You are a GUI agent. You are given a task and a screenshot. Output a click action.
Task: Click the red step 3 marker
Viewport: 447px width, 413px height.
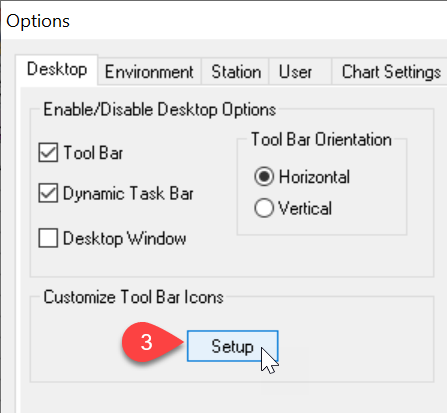click(148, 342)
